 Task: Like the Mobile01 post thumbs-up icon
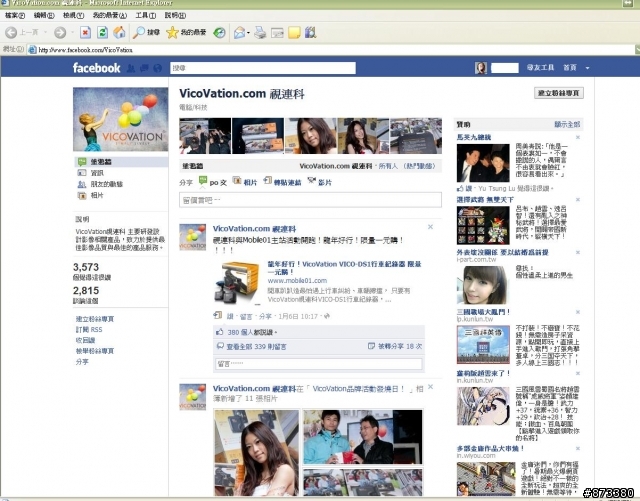[x=220, y=332]
